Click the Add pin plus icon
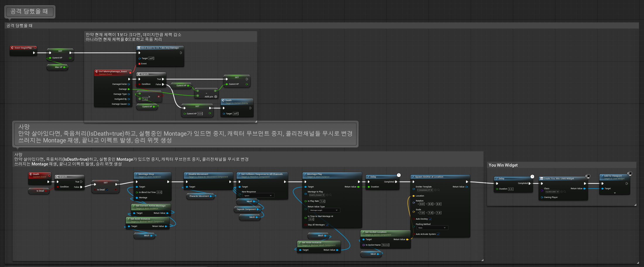Image resolution: width=644 pixels, height=267 pixels. pyautogui.click(x=216, y=97)
